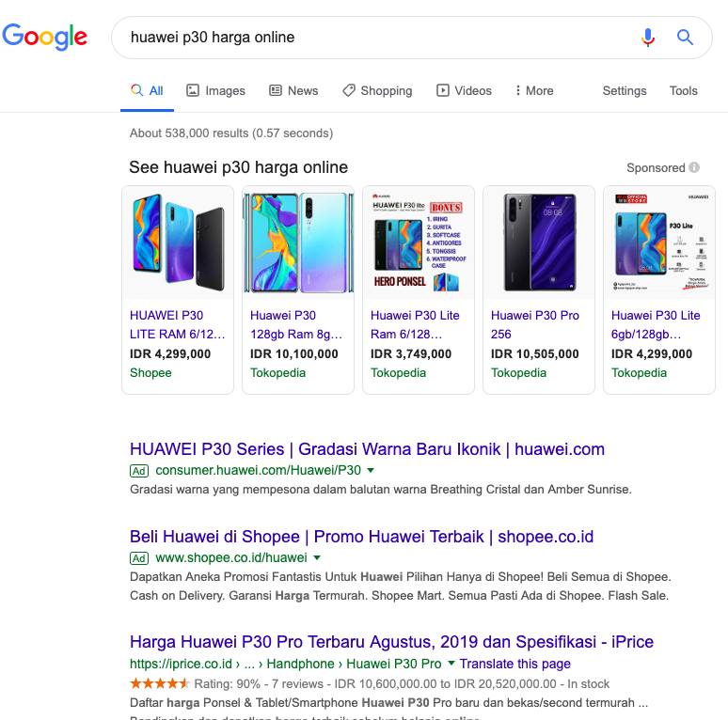
Task: Open Huawei P30 Pro 256 product image
Action: click(539, 243)
